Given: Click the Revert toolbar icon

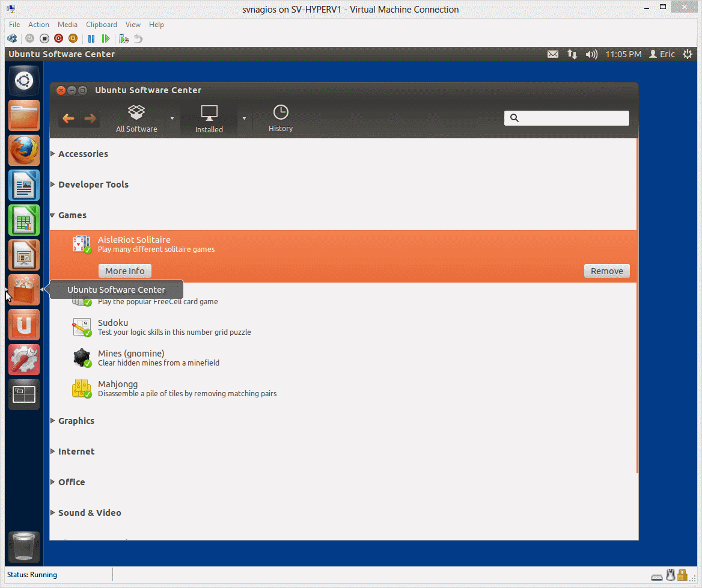Looking at the screenshot, I should click(x=138, y=38).
